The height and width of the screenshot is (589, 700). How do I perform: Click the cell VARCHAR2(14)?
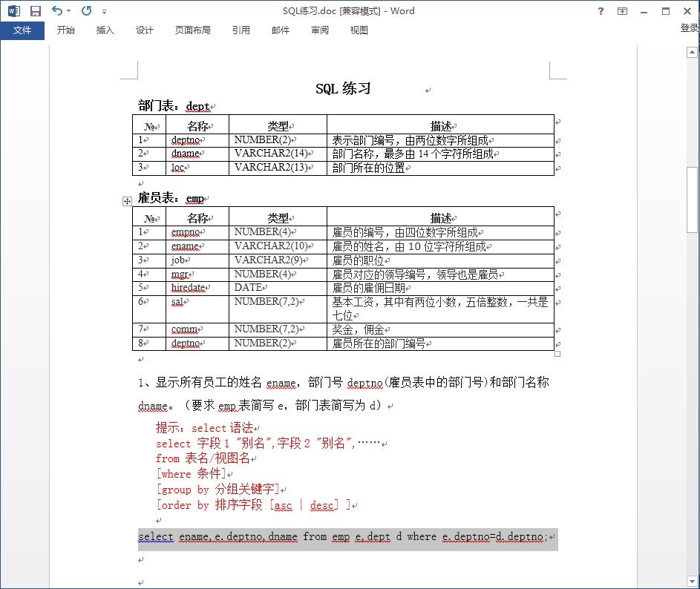278,154
